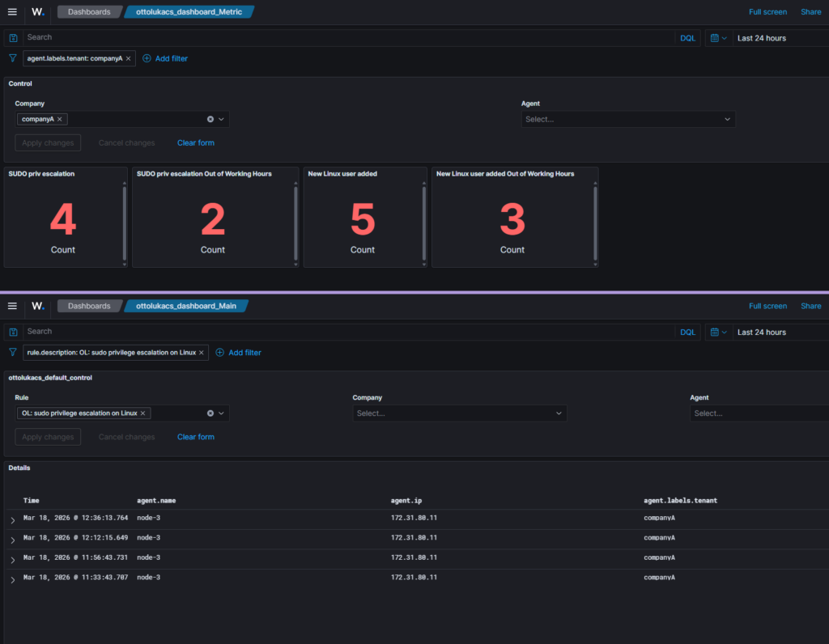The image size is (829, 644).
Task: Clear the Rule combo box selection
Action: [210, 413]
